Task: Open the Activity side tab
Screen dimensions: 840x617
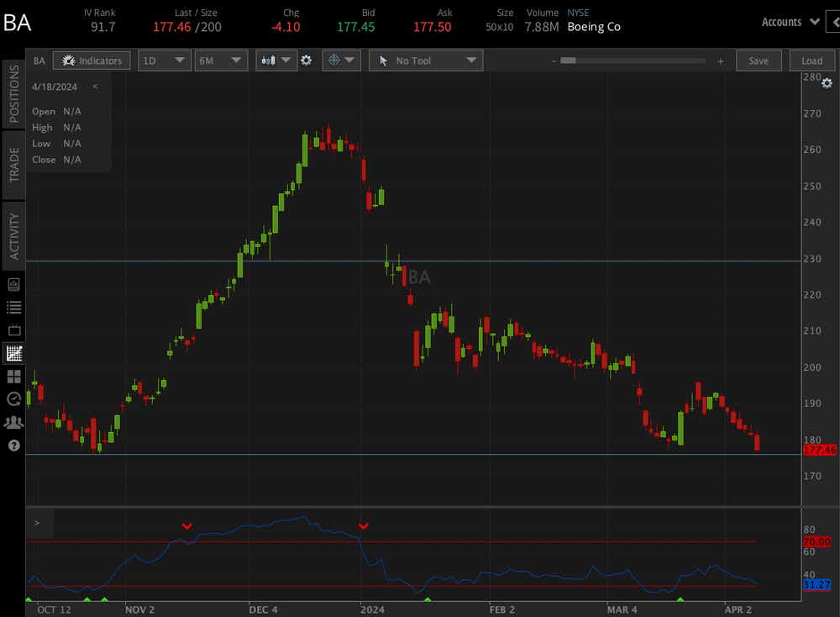Action: pos(13,236)
